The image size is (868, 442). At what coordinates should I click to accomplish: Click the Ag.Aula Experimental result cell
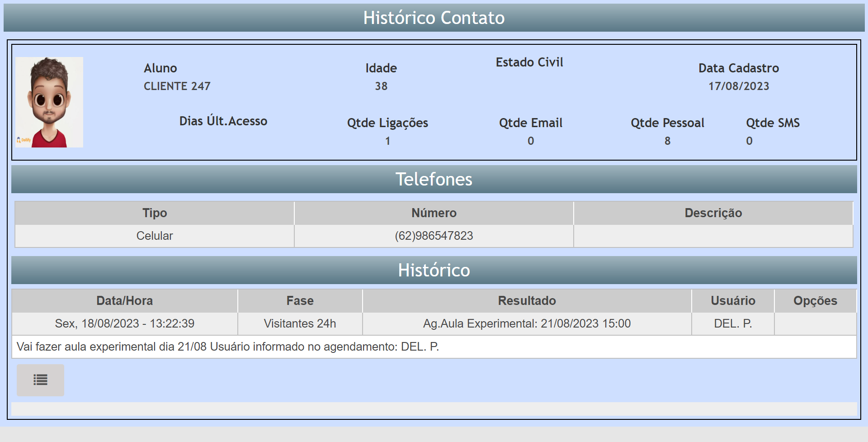click(x=527, y=323)
